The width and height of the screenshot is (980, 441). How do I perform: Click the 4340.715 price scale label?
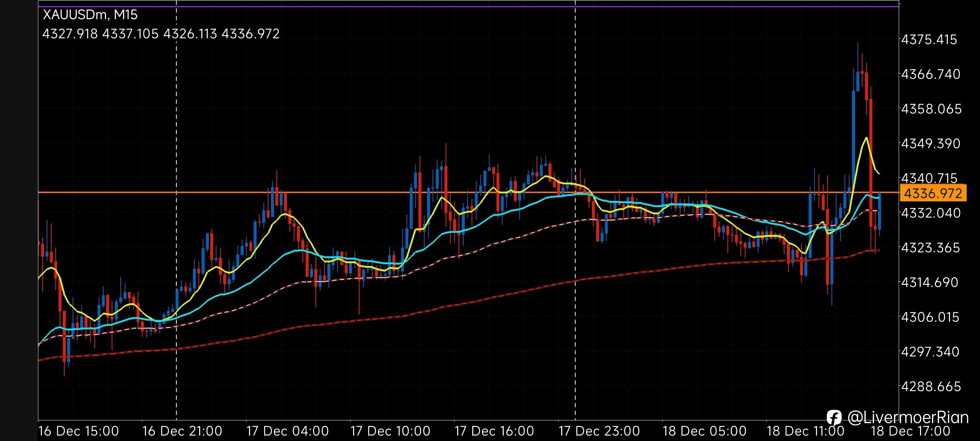(x=929, y=178)
